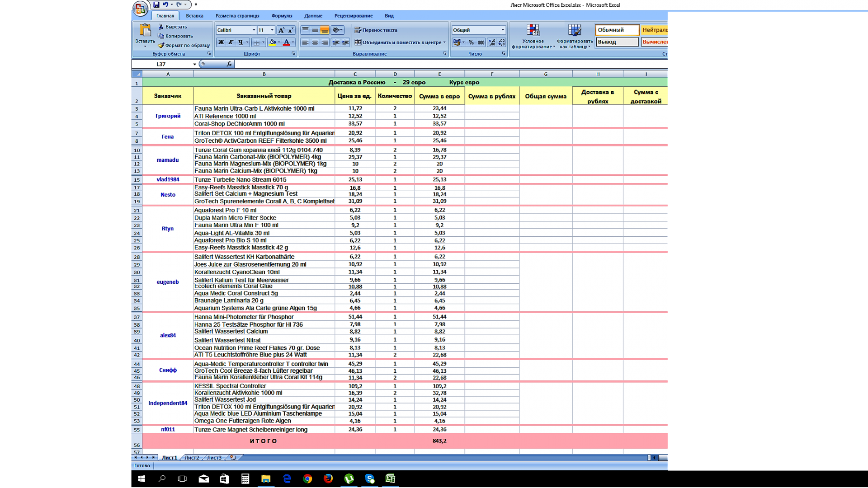Save the workbook from quick access toolbar
Screen dimensions: 868x488
click(x=156, y=5)
